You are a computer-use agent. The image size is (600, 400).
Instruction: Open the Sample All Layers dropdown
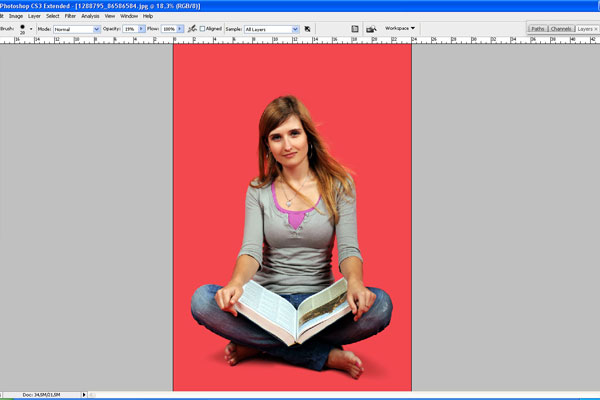tap(295, 29)
